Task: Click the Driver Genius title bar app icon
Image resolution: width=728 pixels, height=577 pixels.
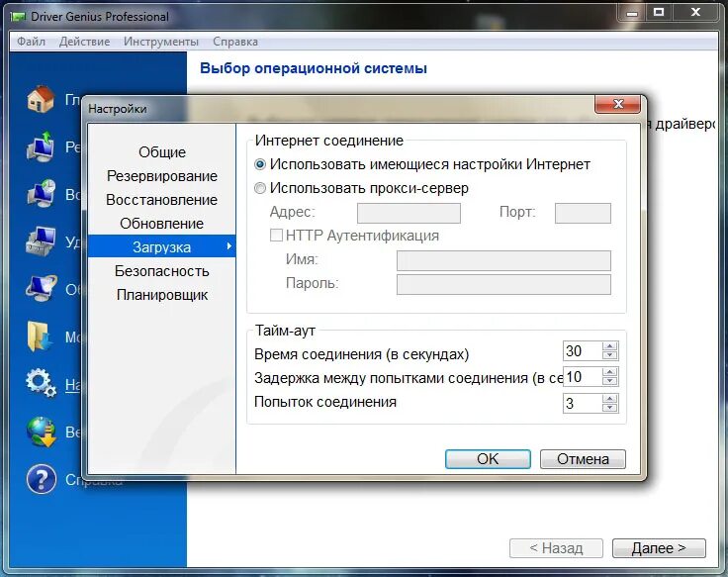Action: click(18, 17)
